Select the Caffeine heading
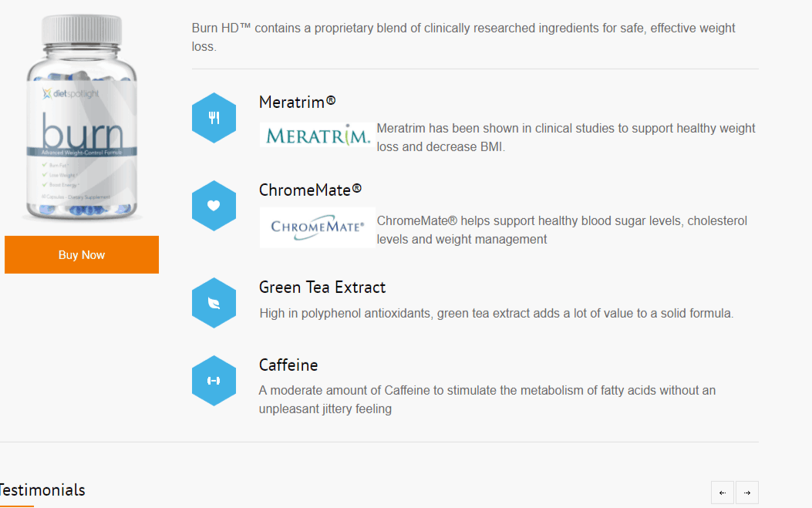 (x=288, y=365)
